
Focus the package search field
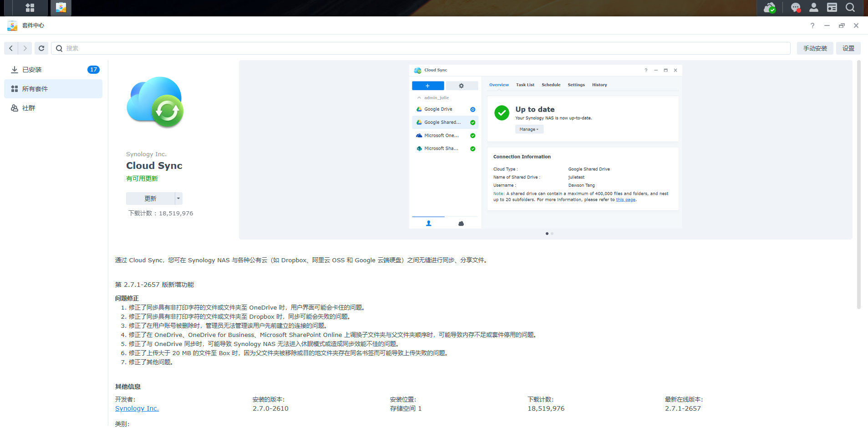point(421,48)
